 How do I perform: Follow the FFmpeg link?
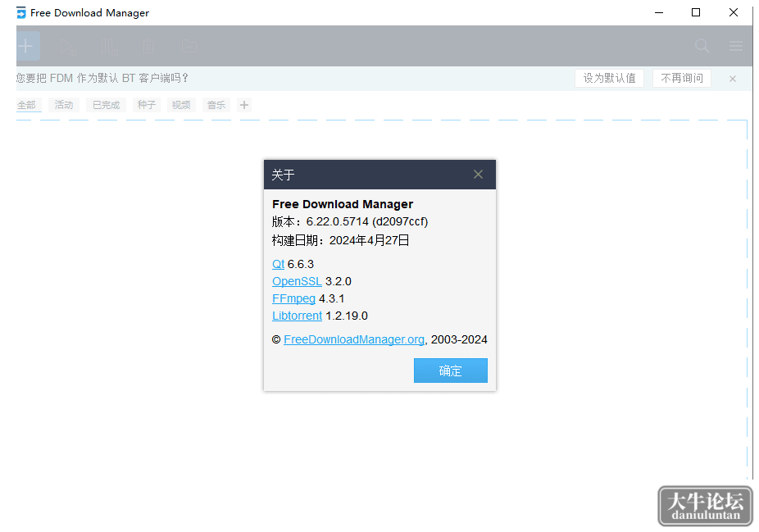pyautogui.click(x=293, y=298)
